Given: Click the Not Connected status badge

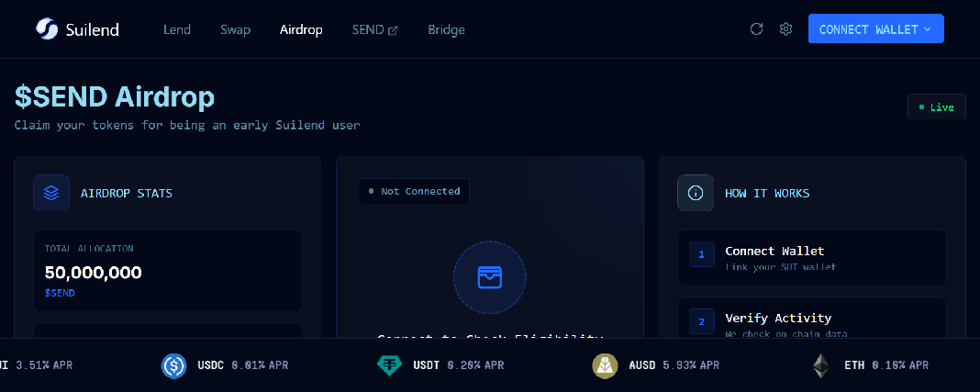Looking at the screenshot, I should pyautogui.click(x=414, y=191).
